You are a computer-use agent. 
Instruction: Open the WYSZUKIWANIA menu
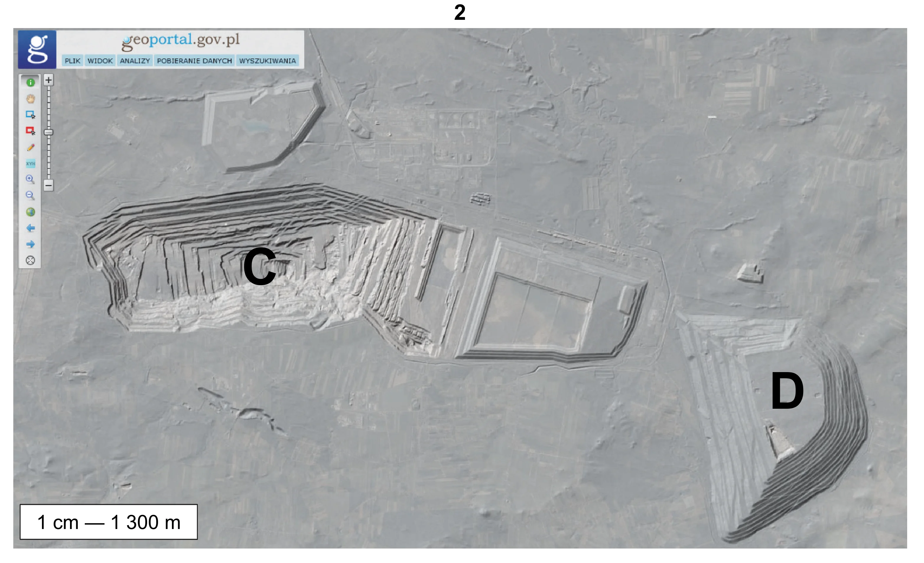tap(267, 61)
